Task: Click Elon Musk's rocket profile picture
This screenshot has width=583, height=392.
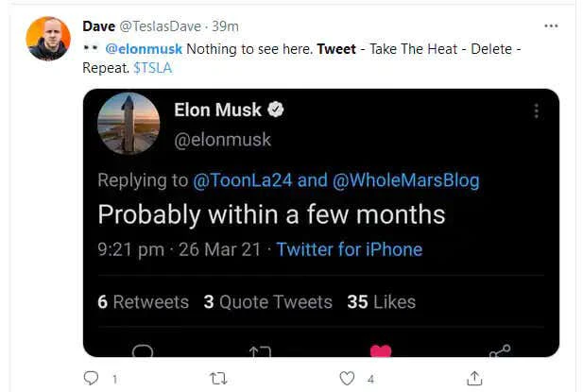Action: [x=129, y=123]
